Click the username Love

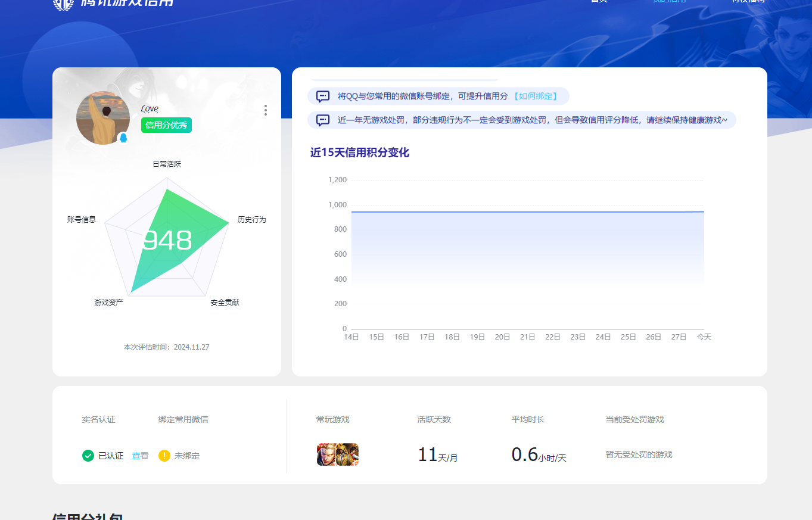(150, 108)
